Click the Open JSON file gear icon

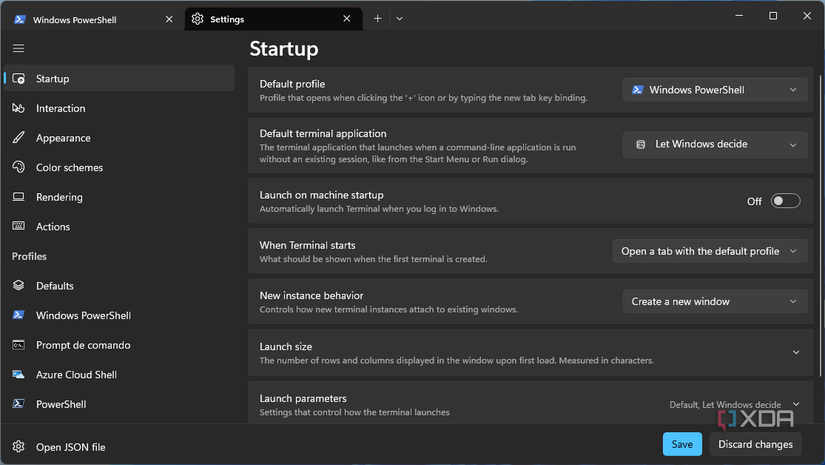coord(18,447)
